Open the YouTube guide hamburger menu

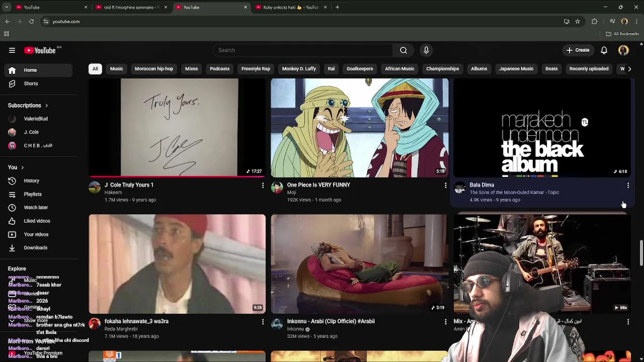coord(12,50)
